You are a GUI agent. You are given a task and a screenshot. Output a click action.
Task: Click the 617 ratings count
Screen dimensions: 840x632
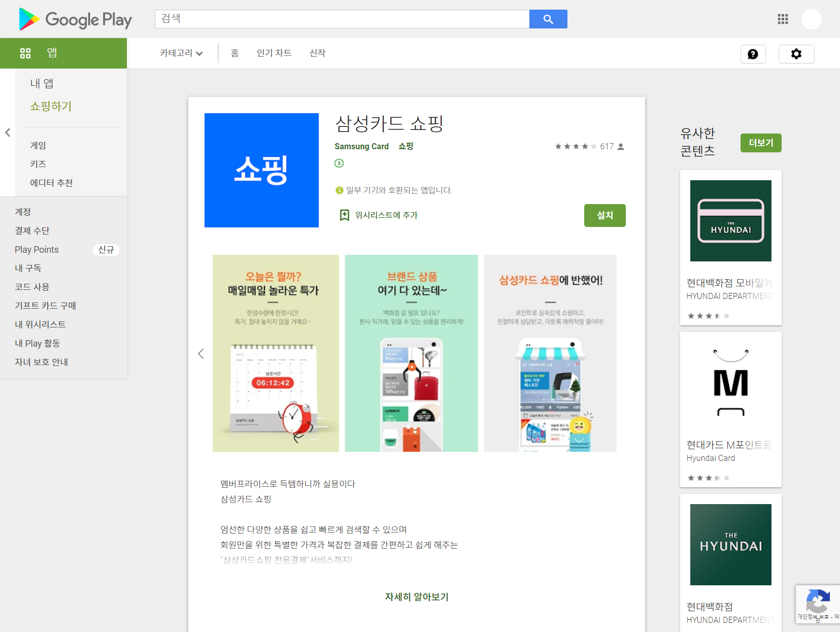point(607,146)
